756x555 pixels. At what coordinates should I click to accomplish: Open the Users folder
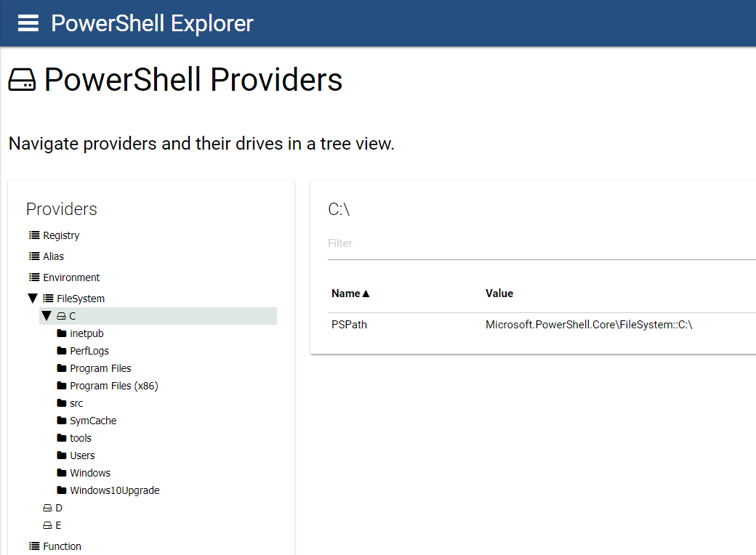[82, 455]
